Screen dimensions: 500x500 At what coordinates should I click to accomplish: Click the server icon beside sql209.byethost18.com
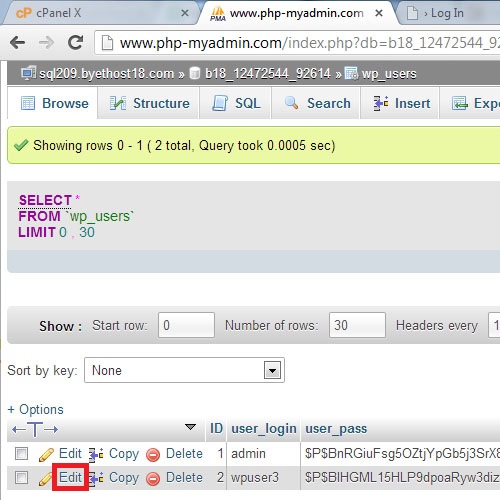[x=29, y=73]
